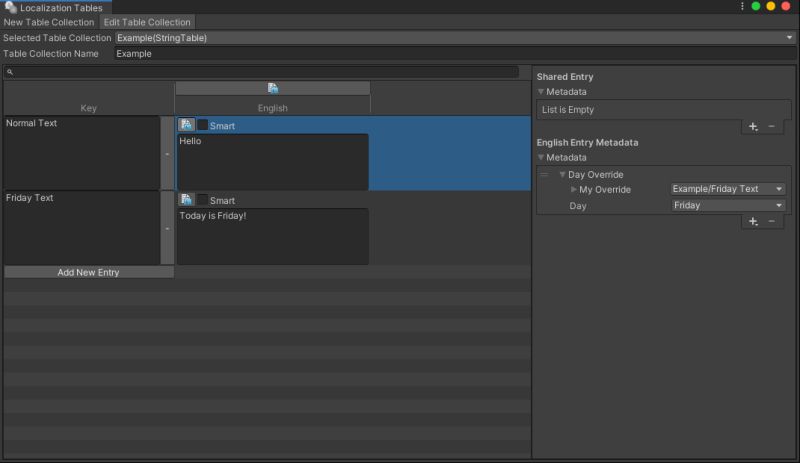Viewport: 800px width, 463px height.
Task: Click the Selected Table Collection label
Action: point(57,38)
